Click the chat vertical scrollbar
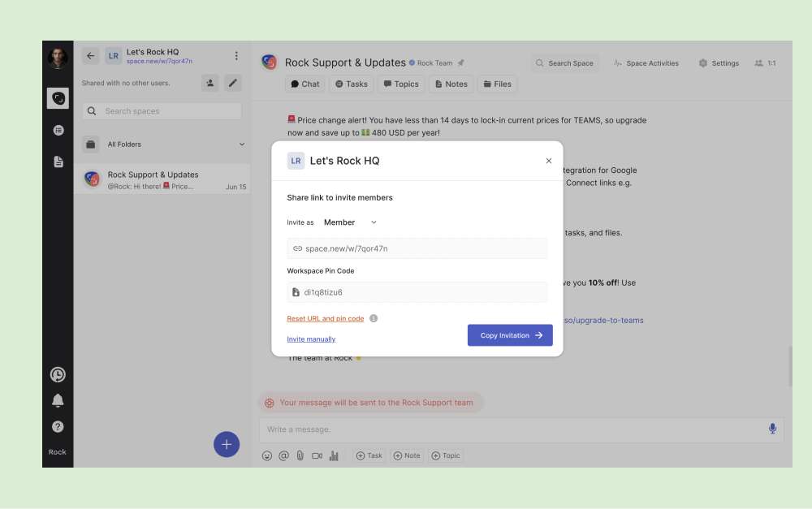The image size is (812, 509). tap(790, 365)
